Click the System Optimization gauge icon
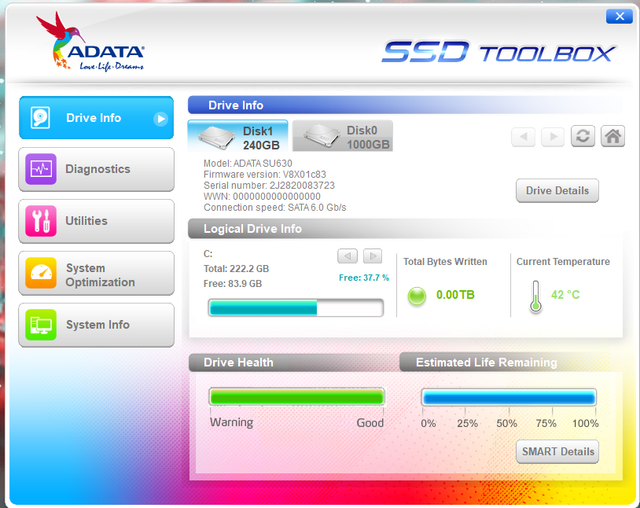This screenshot has height=508, width=640. (x=41, y=273)
